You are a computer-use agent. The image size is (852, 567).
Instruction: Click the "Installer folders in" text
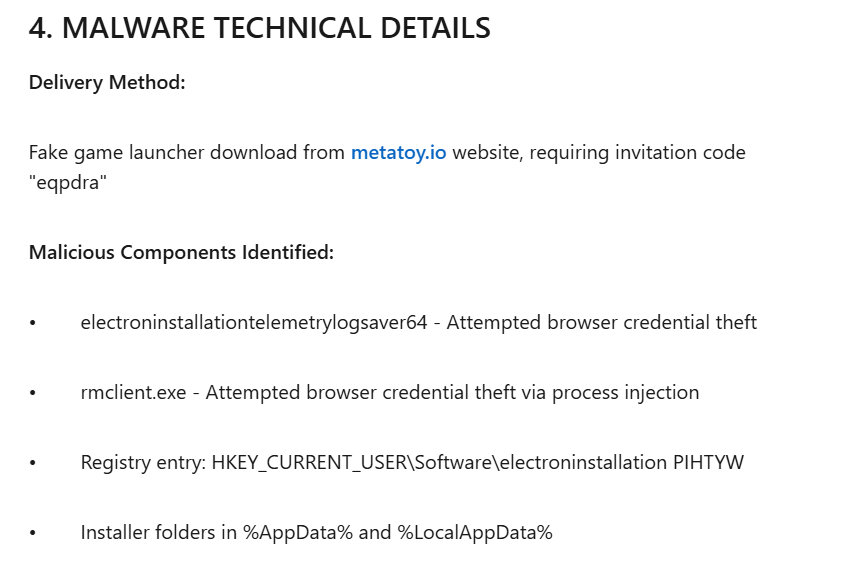tap(159, 532)
